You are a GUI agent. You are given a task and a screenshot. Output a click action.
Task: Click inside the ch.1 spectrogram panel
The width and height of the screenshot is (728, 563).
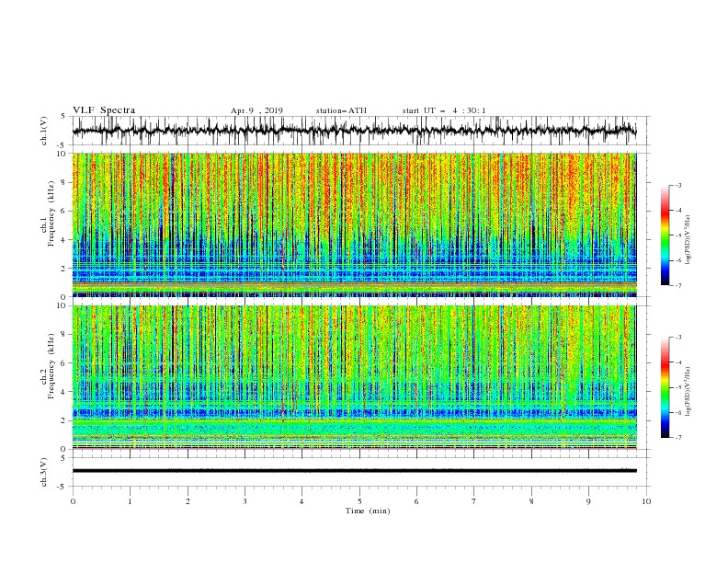(355, 224)
